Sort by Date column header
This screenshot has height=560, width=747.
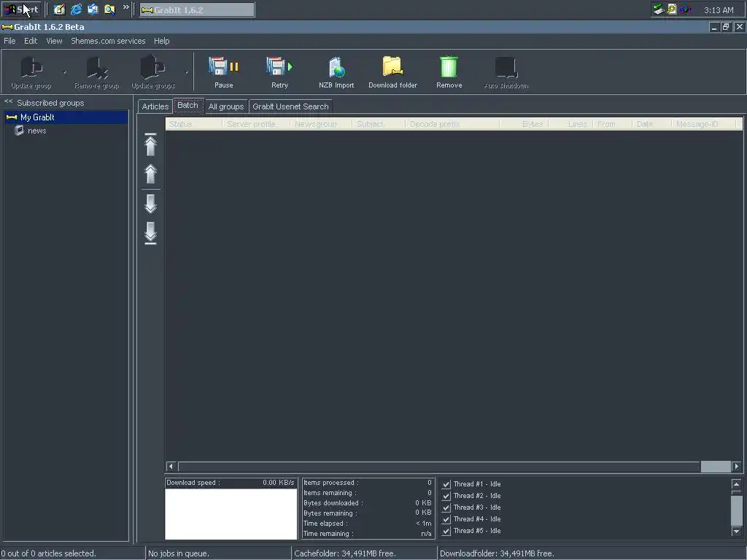(x=651, y=124)
